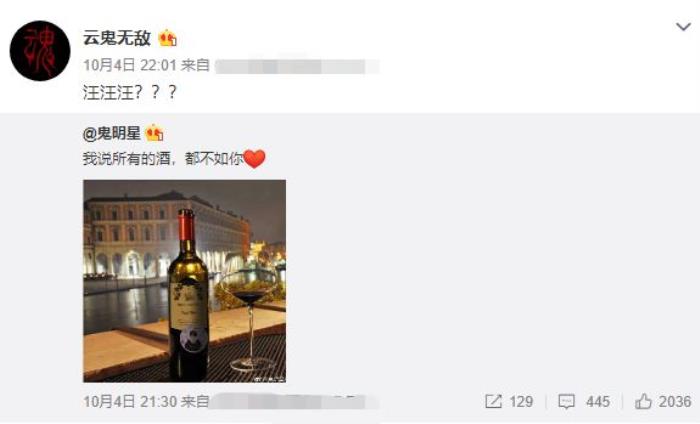Click the 云鬼无敌 username link
Image resolution: width=700 pixels, height=424 pixels.
click(x=117, y=38)
